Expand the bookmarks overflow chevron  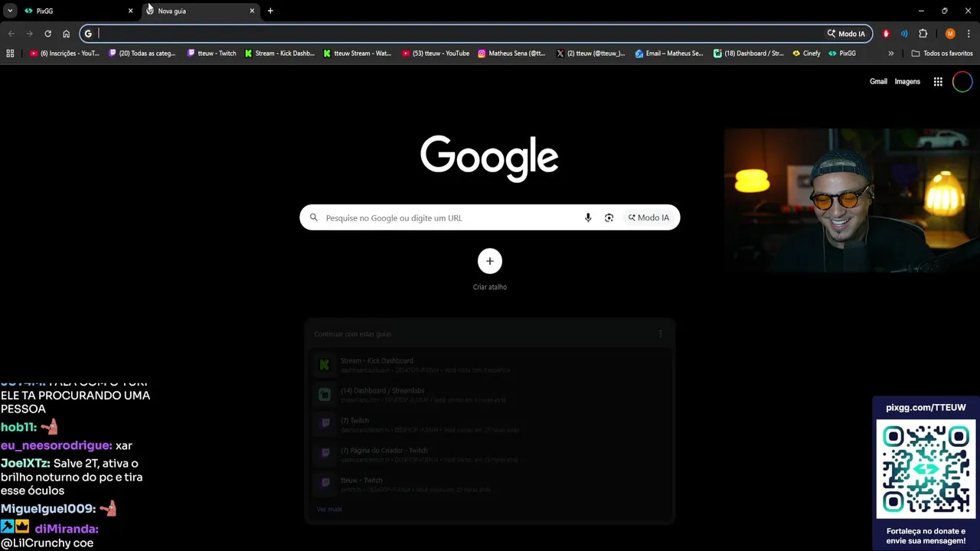click(890, 54)
